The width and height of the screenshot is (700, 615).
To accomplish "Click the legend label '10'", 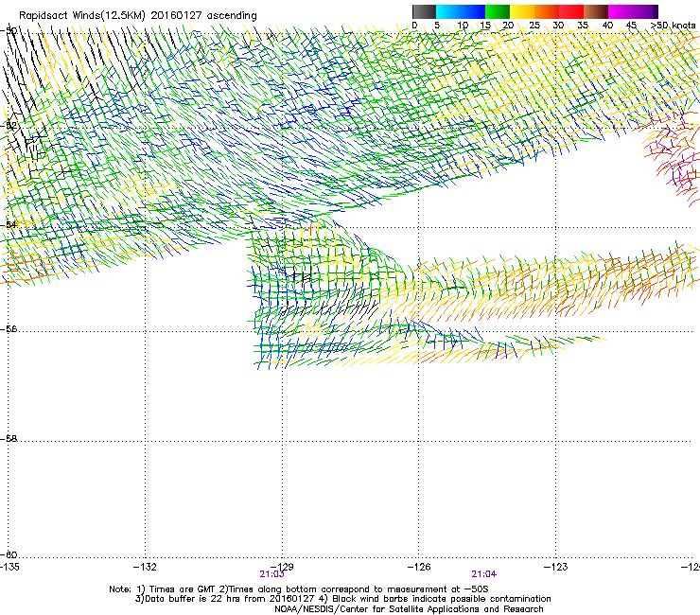I will tap(463, 26).
